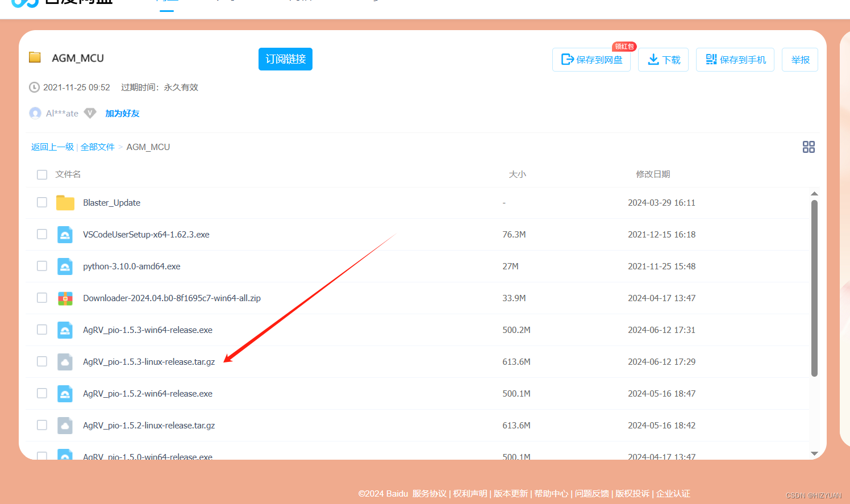Select AgRV_pio-1.5.2-win64-release.exe file name
Screen dimensions: 850x504
[x=148, y=394]
